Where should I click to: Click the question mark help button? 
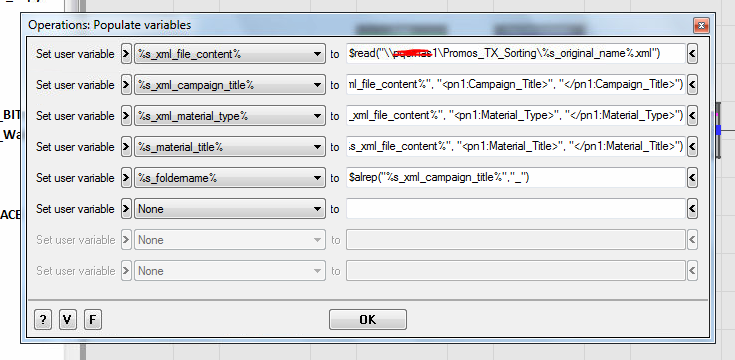coord(43,320)
